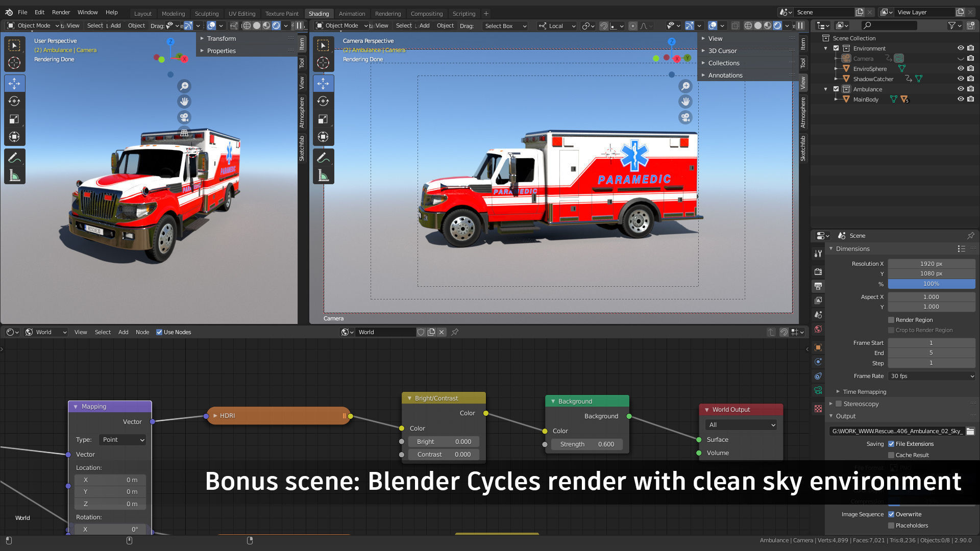Pin the World node tree

[x=455, y=332]
